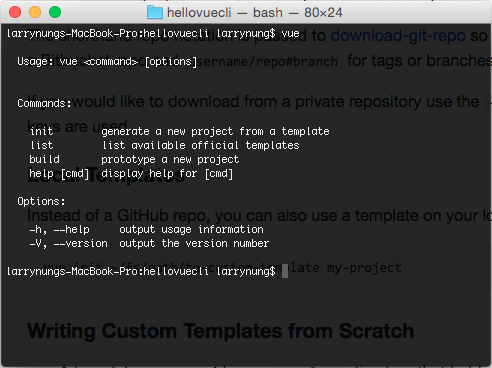The image size is (492, 368).
Task: Click 'prototype a new project' description
Action: (170, 160)
